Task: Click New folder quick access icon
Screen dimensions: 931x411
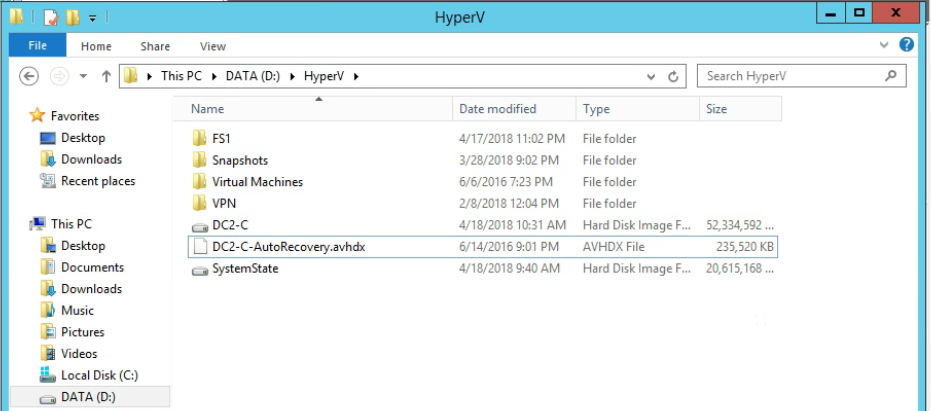Action: point(72,17)
